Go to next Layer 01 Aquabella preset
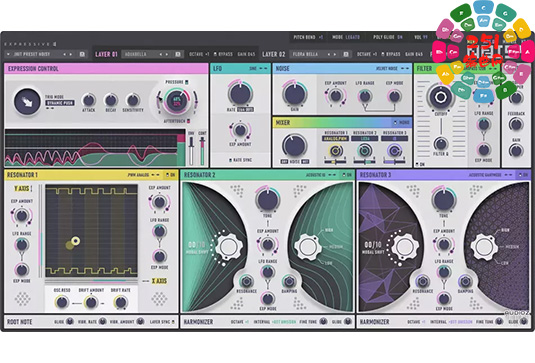 [167, 54]
